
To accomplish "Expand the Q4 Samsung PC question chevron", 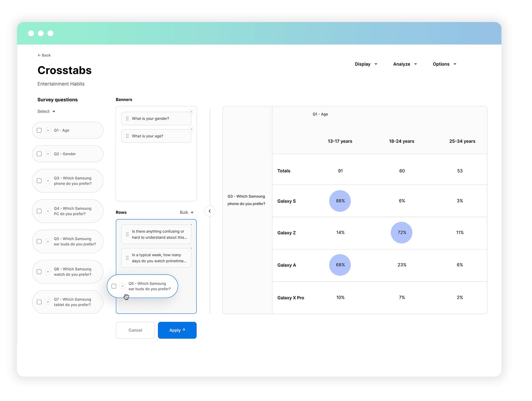I will click(48, 211).
